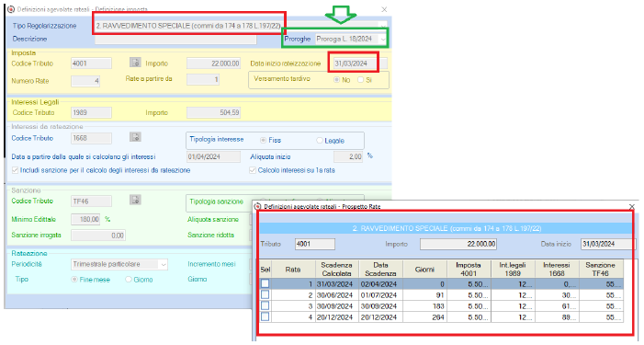Screen dimensions: 644x345
Task: Click the app icon in Prospetto Rate title bar
Action: coord(258,206)
